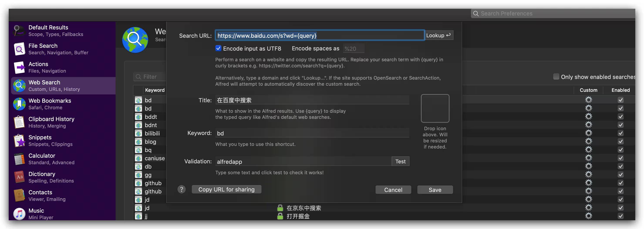
Task: Click the Encode spaces as field
Action: point(354,48)
